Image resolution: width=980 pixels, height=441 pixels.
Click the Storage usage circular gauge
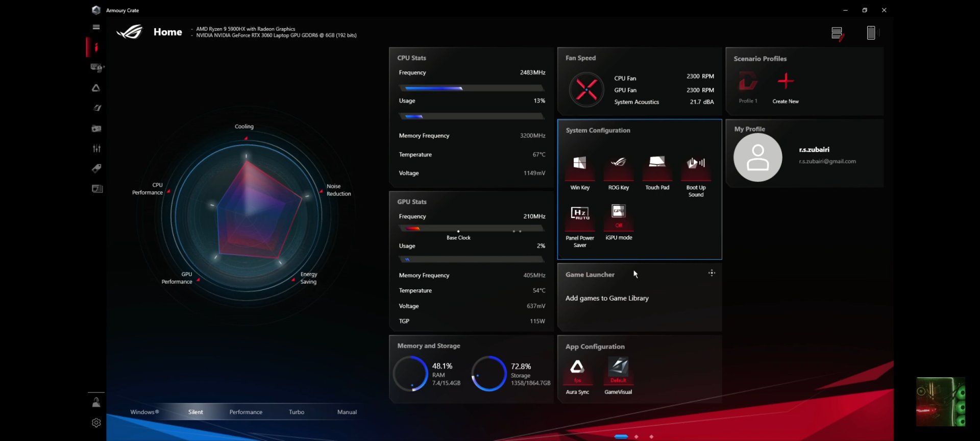(x=488, y=374)
